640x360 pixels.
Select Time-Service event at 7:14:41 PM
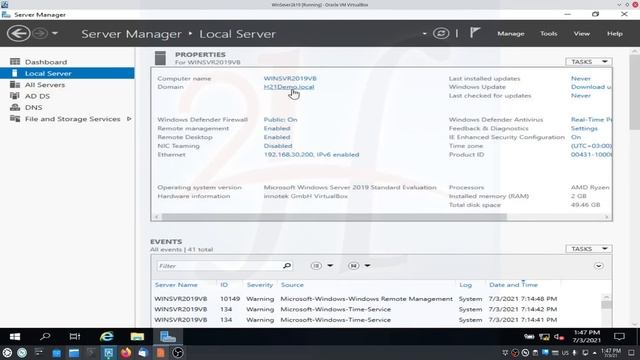coord(376,320)
